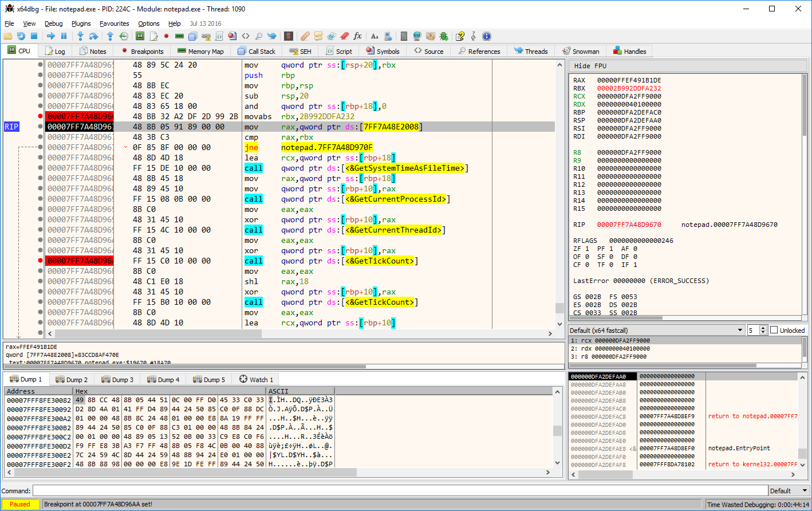Report a bug using the green bug icon

(x=444, y=36)
